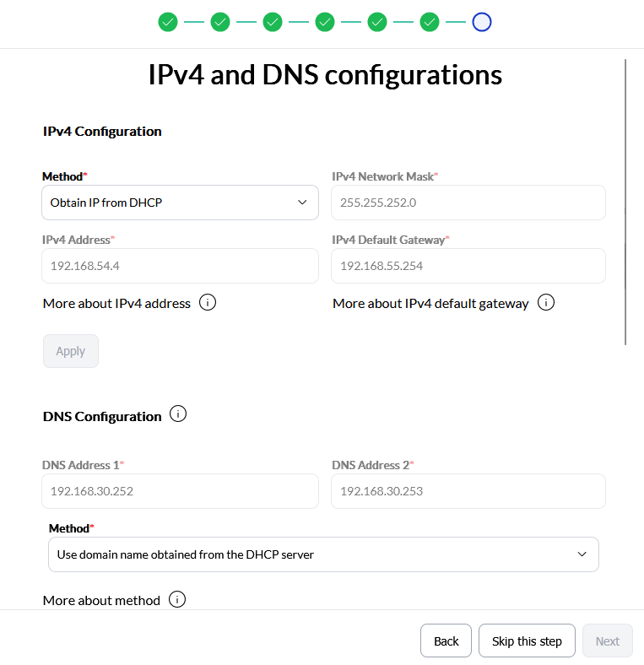The width and height of the screenshot is (644, 665).
Task: Click the first completed step checkmark
Action: [x=168, y=22]
